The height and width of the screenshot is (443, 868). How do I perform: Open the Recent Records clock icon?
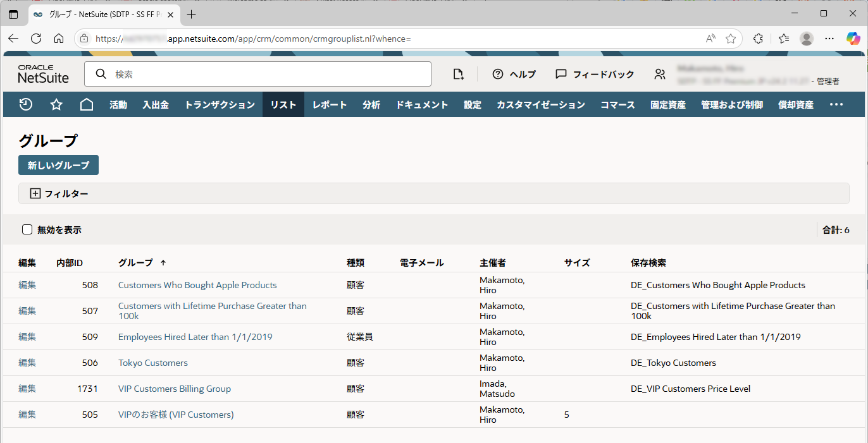pos(26,104)
